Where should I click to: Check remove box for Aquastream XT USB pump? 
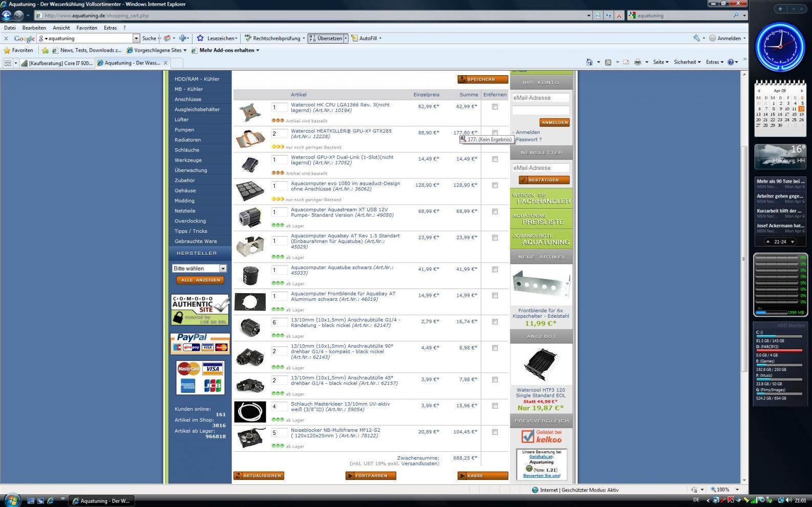495,211
